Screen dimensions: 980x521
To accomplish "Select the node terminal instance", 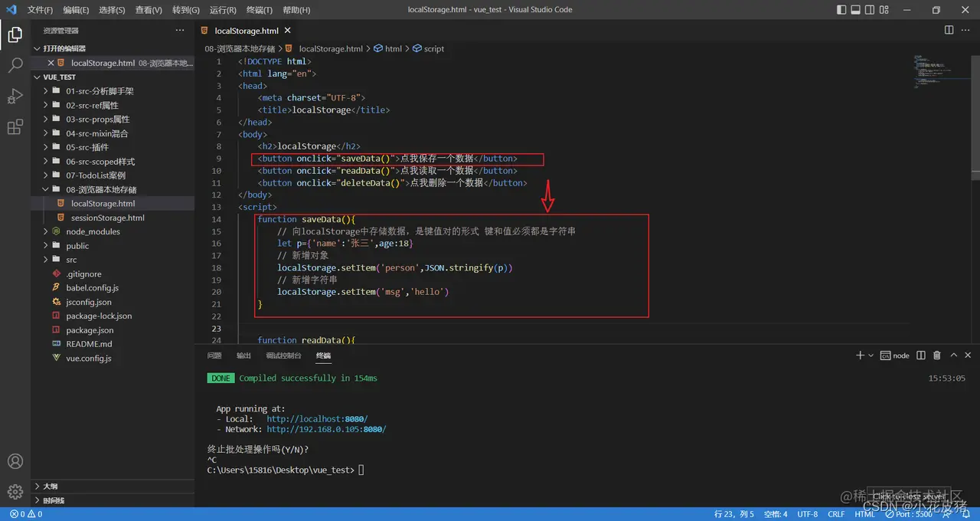I will (x=894, y=356).
